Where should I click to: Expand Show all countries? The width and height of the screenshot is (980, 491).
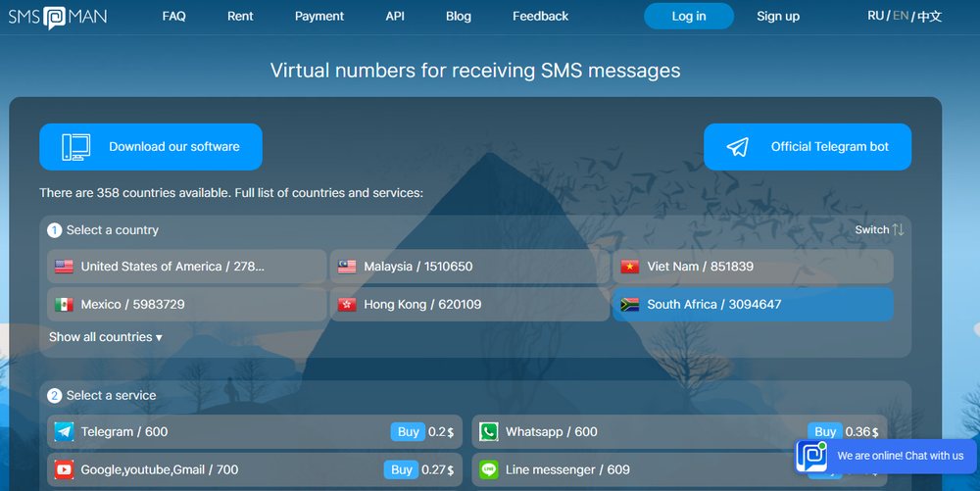coord(106,337)
